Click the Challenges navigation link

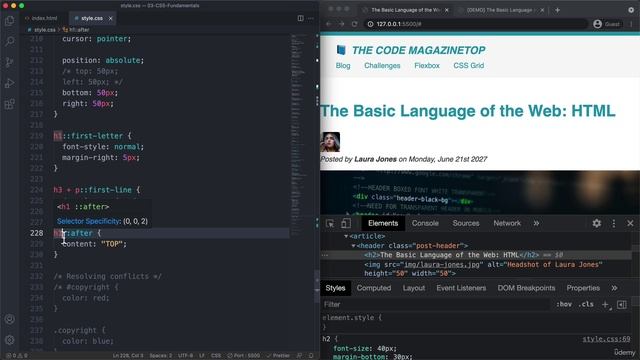(382, 66)
